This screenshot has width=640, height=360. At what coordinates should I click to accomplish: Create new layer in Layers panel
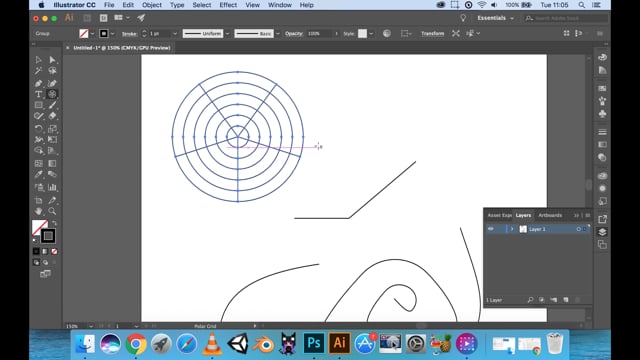pos(566,300)
